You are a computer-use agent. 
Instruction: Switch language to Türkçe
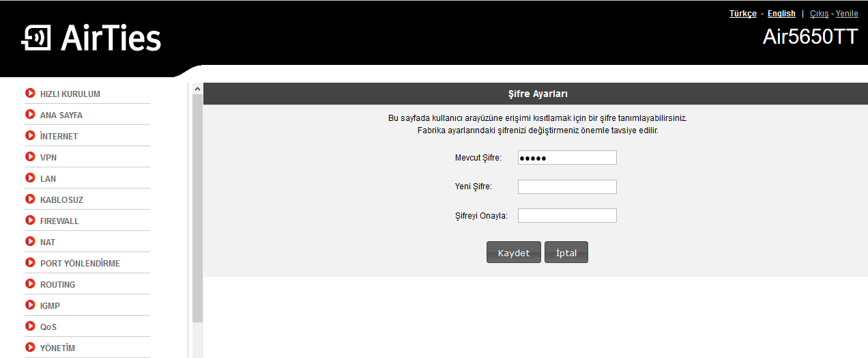[x=743, y=14]
